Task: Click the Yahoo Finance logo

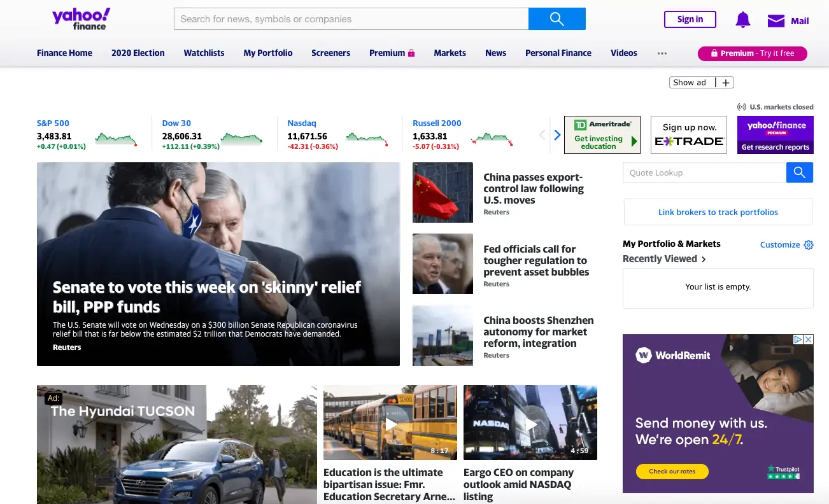Action: [x=81, y=19]
